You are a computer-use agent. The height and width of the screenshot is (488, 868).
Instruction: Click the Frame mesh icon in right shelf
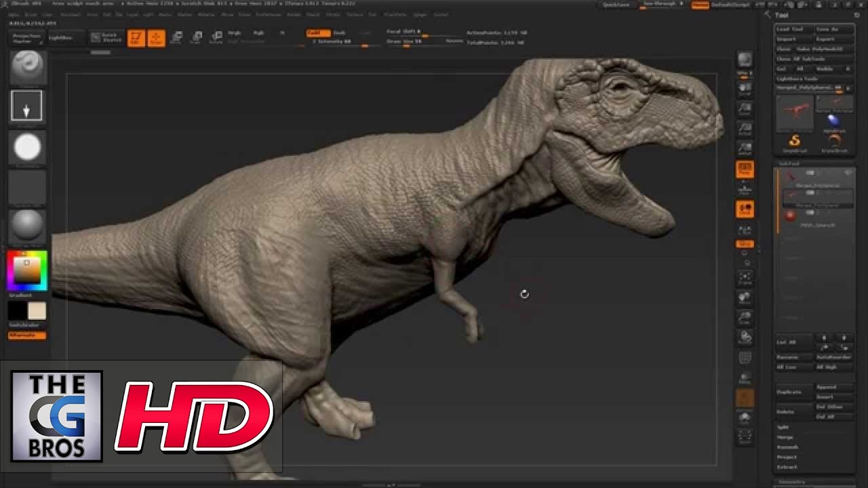pos(745,277)
